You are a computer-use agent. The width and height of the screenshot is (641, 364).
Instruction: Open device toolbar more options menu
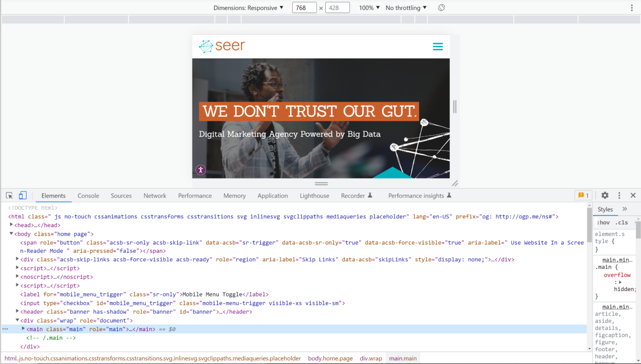tap(632, 8)
